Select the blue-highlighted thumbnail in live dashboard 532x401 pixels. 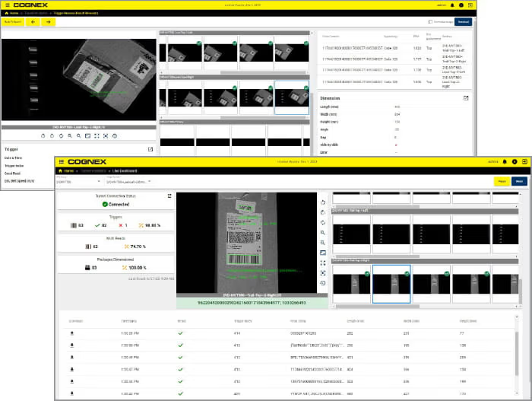pyautogui.click(x=391, y=282)
